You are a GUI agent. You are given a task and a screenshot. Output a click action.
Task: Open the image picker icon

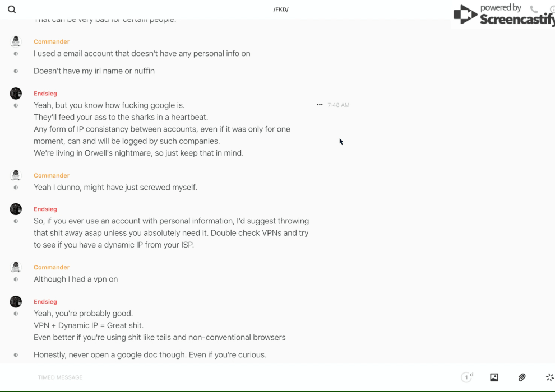[x=494, y=377]
